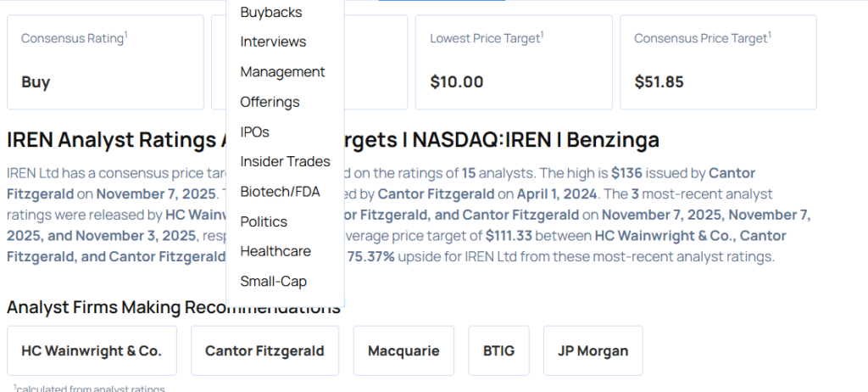Click the Lowest Price Target $10.00 card

coord(514,62)
